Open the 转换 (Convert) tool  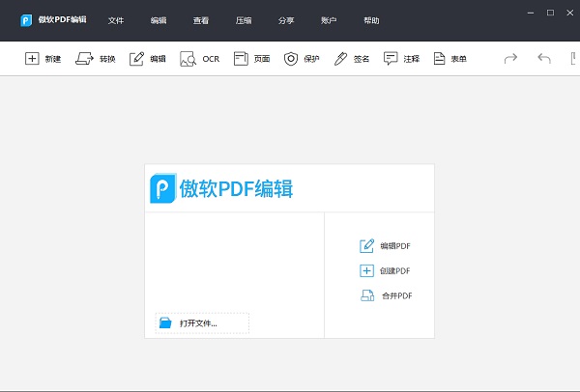coord(96,58)
